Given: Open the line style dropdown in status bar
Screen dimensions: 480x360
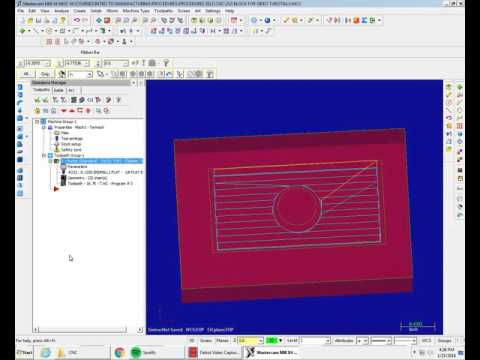Looking at the screenshot, I should click(x=388, y=340).
